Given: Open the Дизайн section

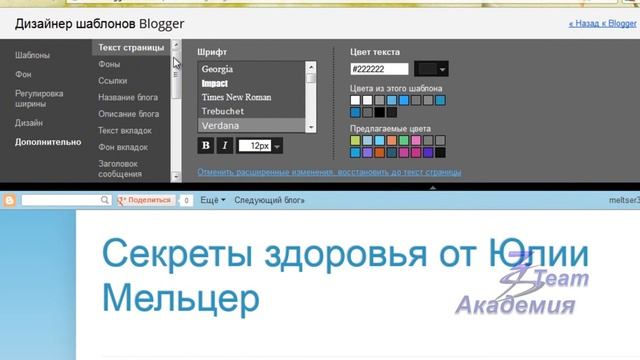Looking at the screenshot, I should point(29,123).
